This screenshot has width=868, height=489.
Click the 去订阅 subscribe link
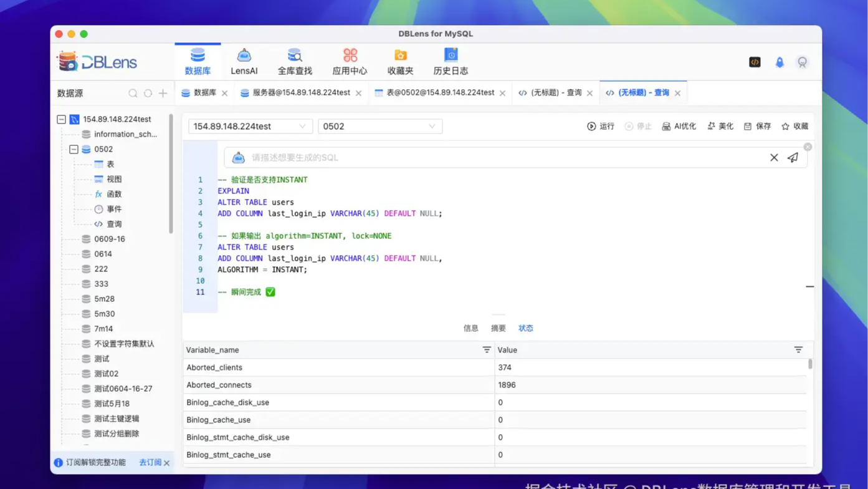[150, 463]
